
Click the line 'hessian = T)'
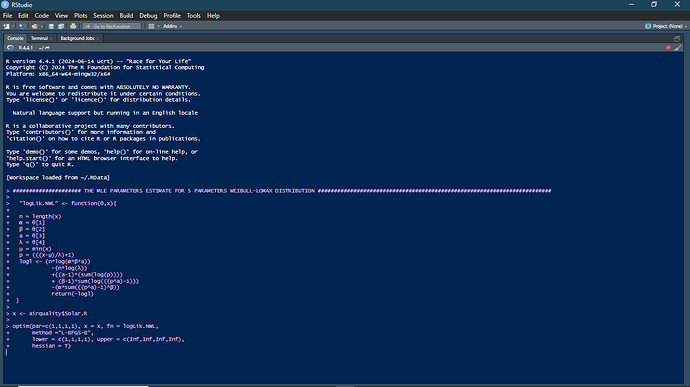coord(51,346)
